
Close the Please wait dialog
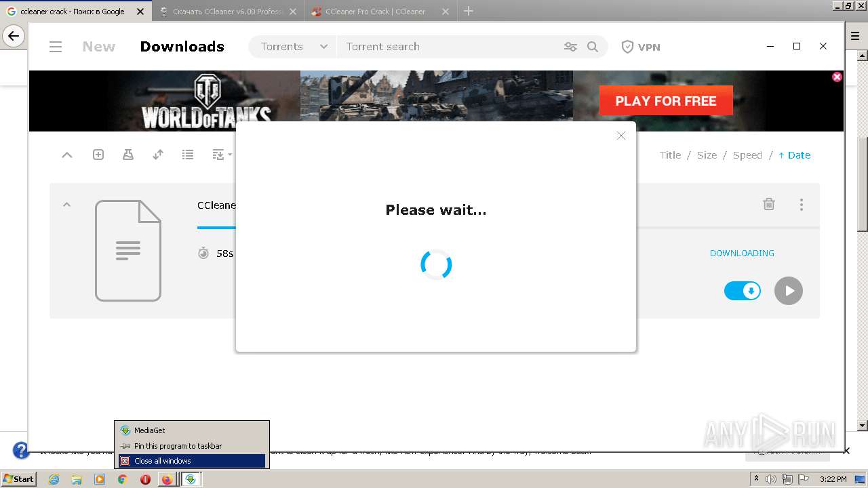[620, 136]
